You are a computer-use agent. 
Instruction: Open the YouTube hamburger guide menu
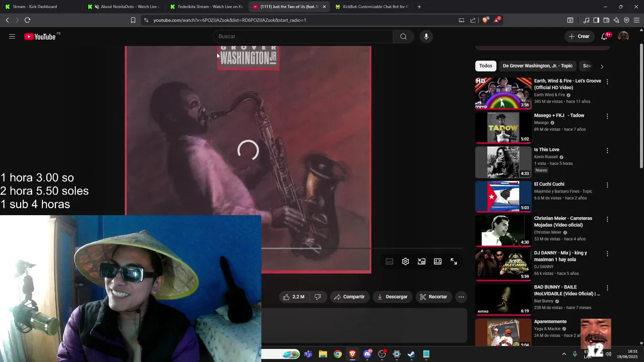point(12,36)
